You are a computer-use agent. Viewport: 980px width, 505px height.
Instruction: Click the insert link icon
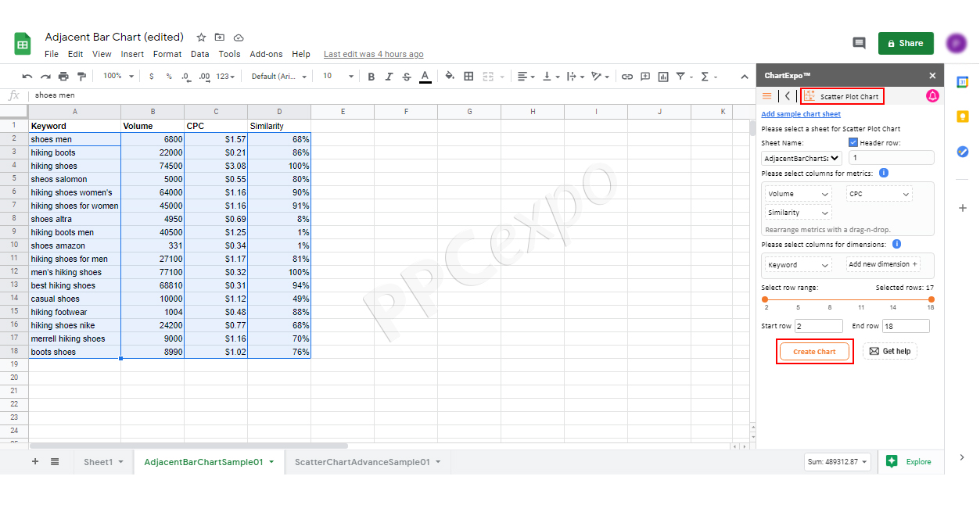click(627, 77)
